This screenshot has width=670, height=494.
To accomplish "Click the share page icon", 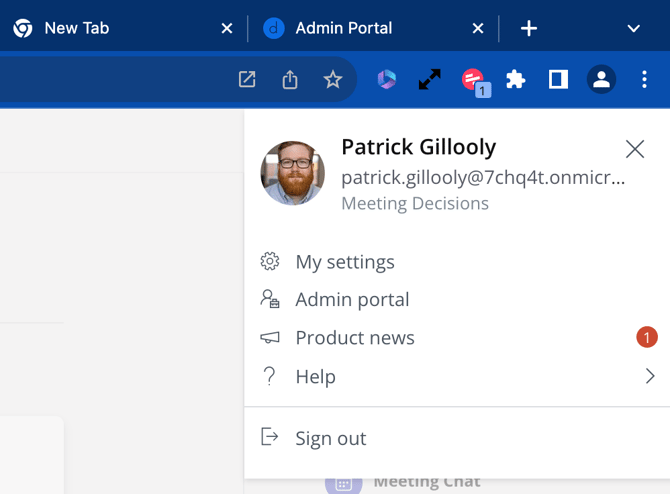I will click(x=290, y=80).
